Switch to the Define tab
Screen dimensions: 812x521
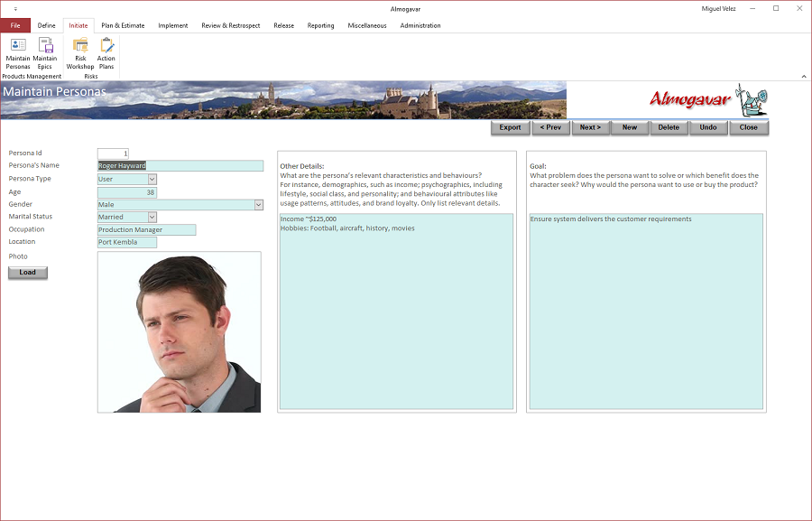point(47,25)
